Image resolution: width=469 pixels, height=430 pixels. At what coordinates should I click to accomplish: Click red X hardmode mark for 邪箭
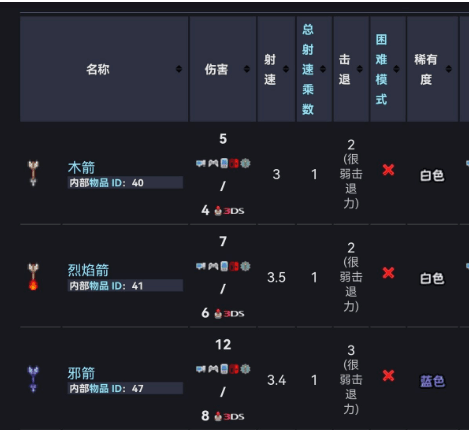[x=388, y=376]
